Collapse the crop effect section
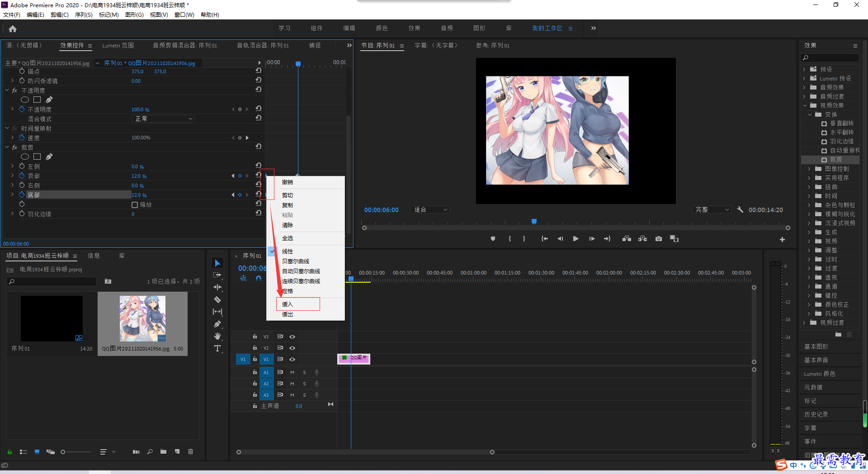 [x=7, y=147]
